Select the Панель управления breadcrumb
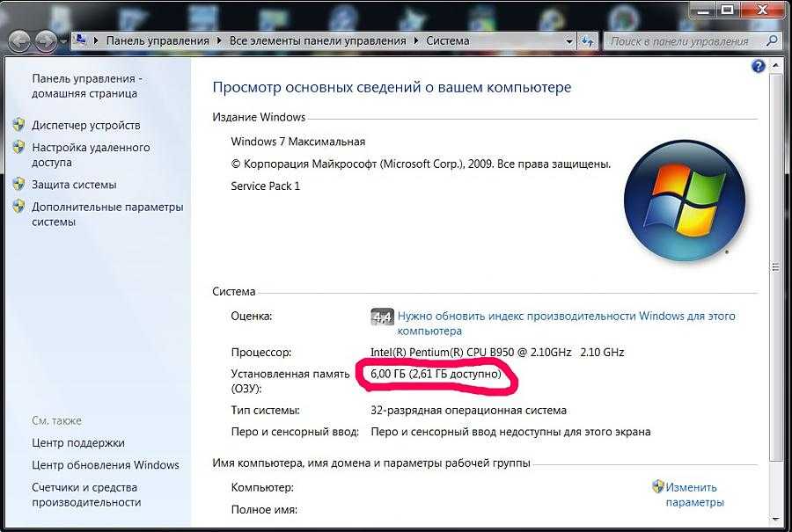This screenshot has width=792, height=532. (158, 40)
